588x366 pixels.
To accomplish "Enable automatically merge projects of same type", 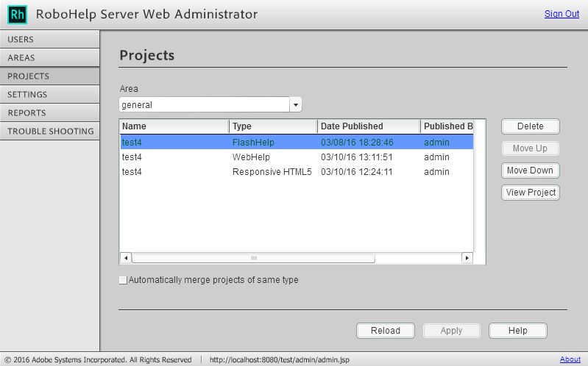I will click(123, 280).
